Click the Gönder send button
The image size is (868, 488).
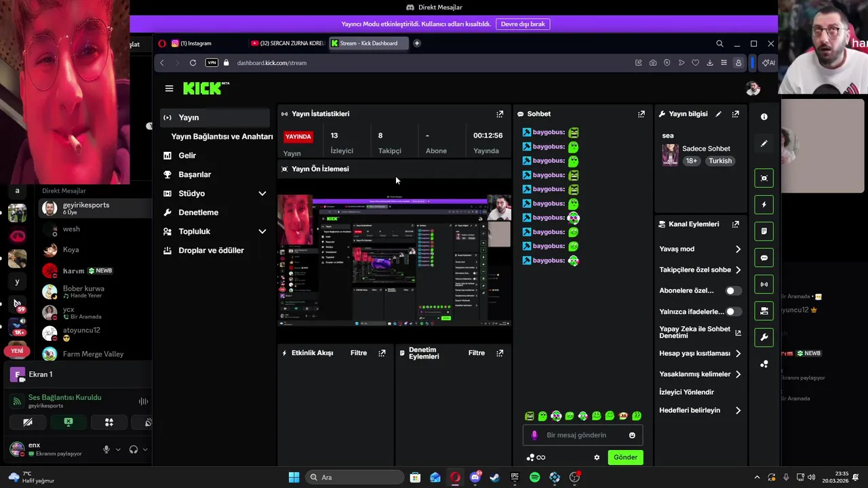[625, 457]
